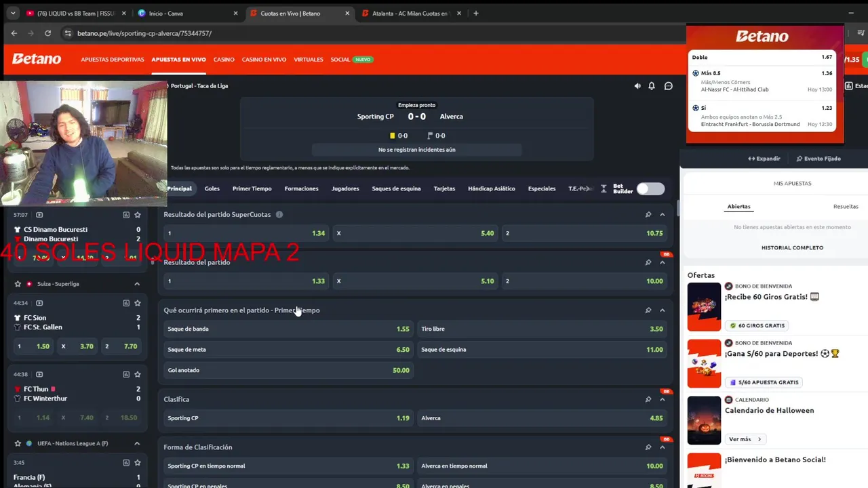Open the 60 Giros Gratis offer thumbnail

[x=704, y=307]
